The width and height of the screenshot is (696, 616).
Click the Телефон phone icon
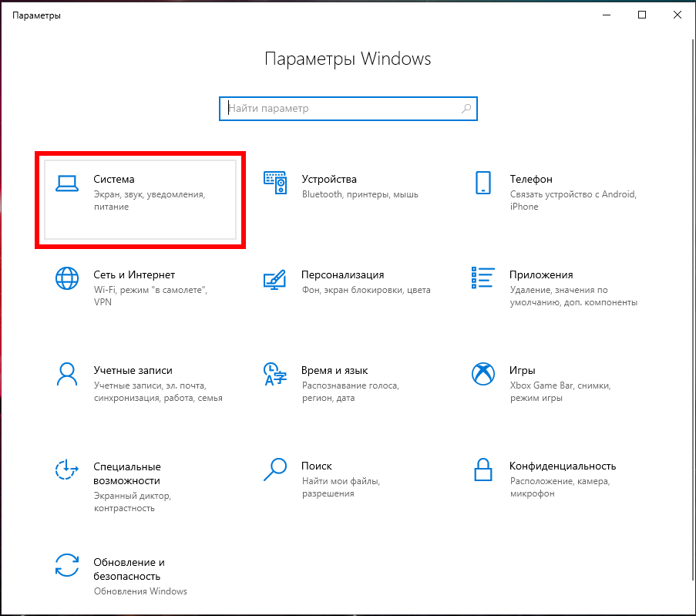pyautogui.click(x=483, y=183)
